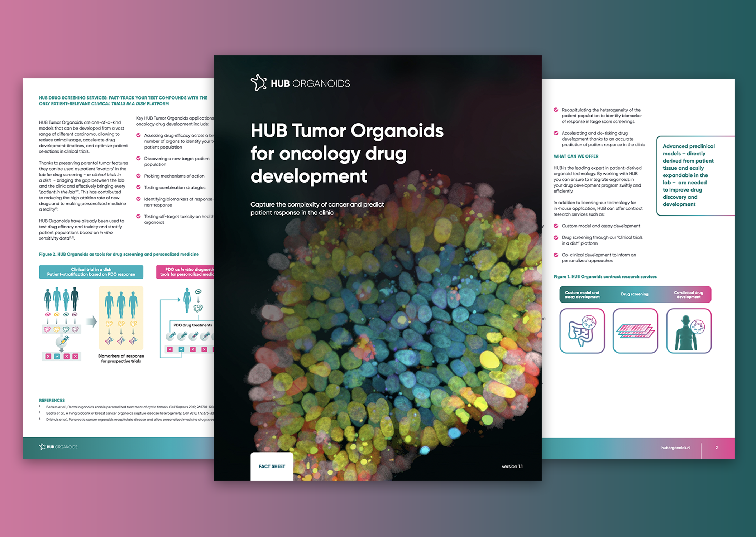The image size is (756, 537).
Task: Select 'Clinical trial in a dish' banner
Action: click(x=91, y=272)
